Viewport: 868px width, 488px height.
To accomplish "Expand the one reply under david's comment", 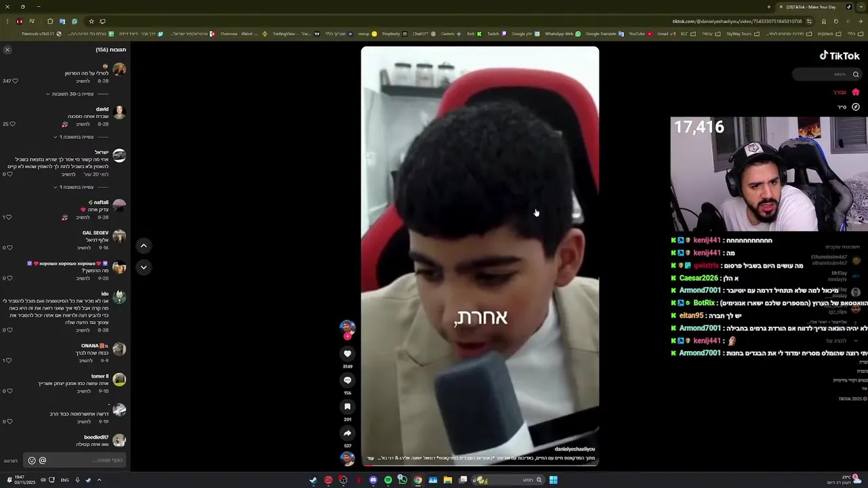I will pos(75,137).
